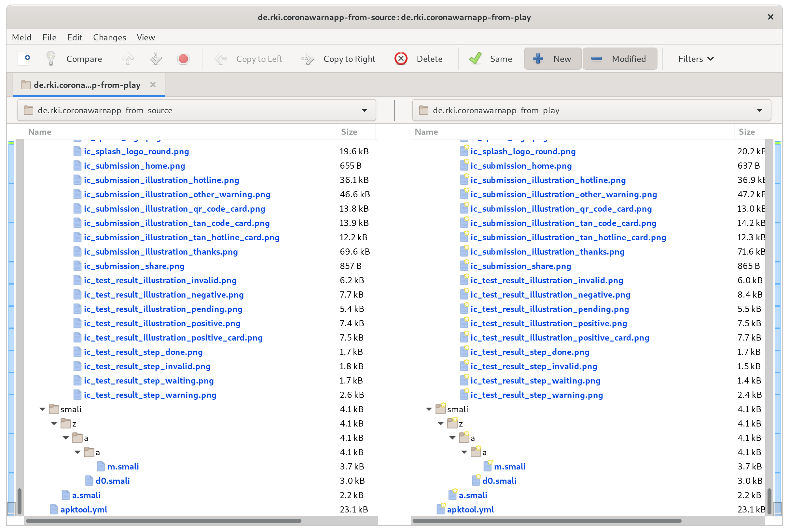Viewport: 789px width, 532px height.
Task: Click the right pane vertical scrollbar thumb
Action: 769,501
